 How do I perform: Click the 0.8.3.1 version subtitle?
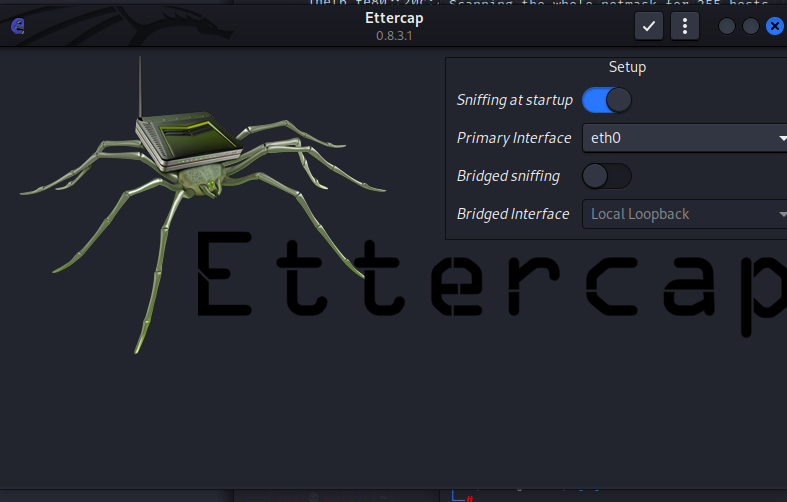pyautogui.click(x=393, y=36)
